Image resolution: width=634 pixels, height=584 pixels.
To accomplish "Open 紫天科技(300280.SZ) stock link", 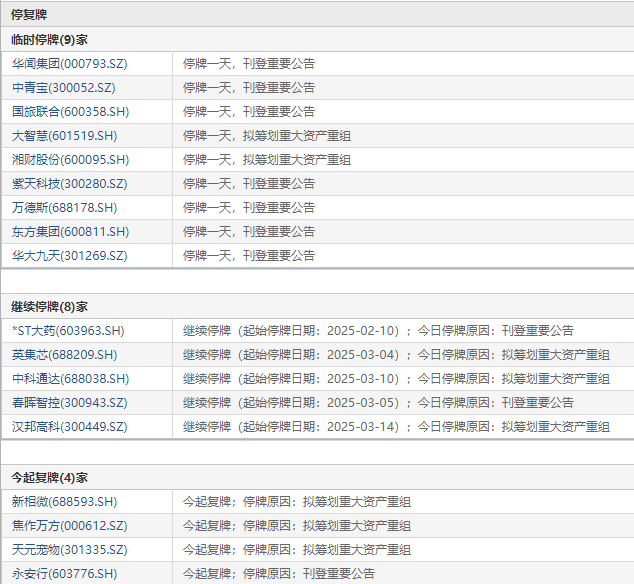I will [x=70, y=184].
